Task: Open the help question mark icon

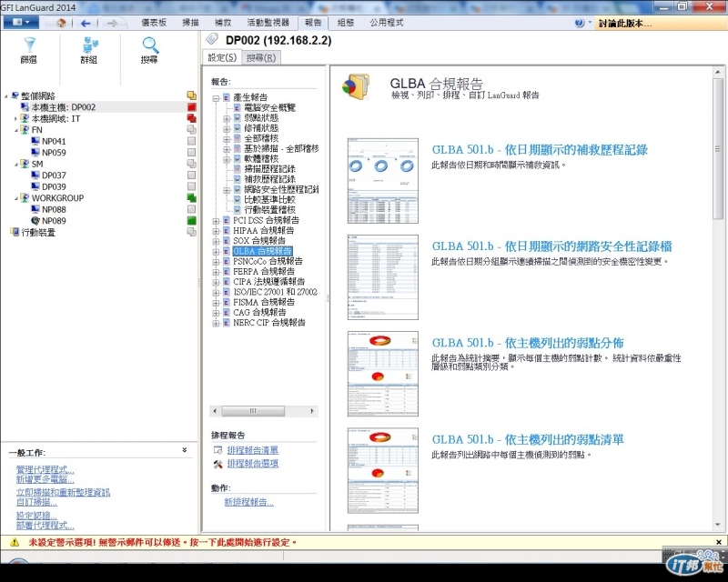Action: [580, 23]
